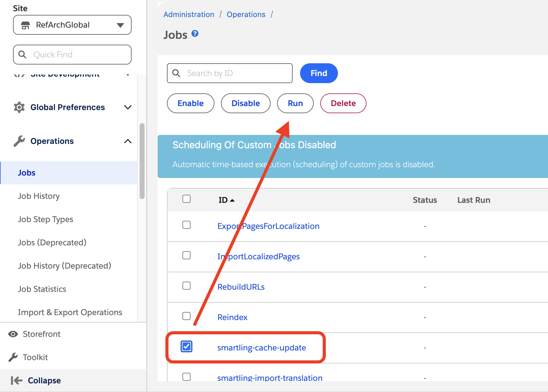The width and height of the screenshot is (548, 392).
Task: Click the Search by ID magnifier icon
Action: coord(176,73)
